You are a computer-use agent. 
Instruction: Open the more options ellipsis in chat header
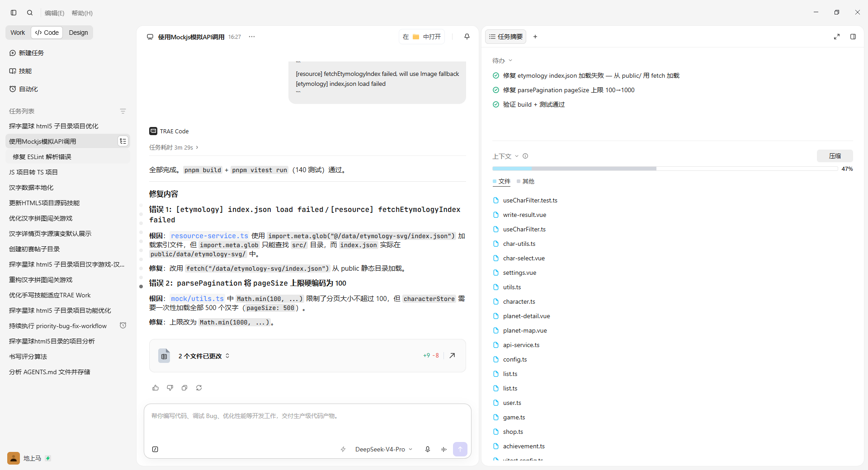click(x=252, y=37)
